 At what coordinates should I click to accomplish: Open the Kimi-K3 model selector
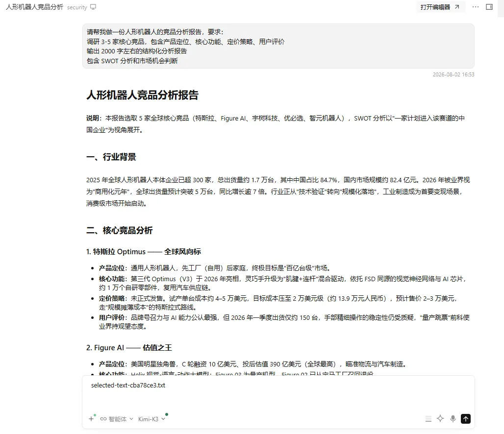click(151, 419)
